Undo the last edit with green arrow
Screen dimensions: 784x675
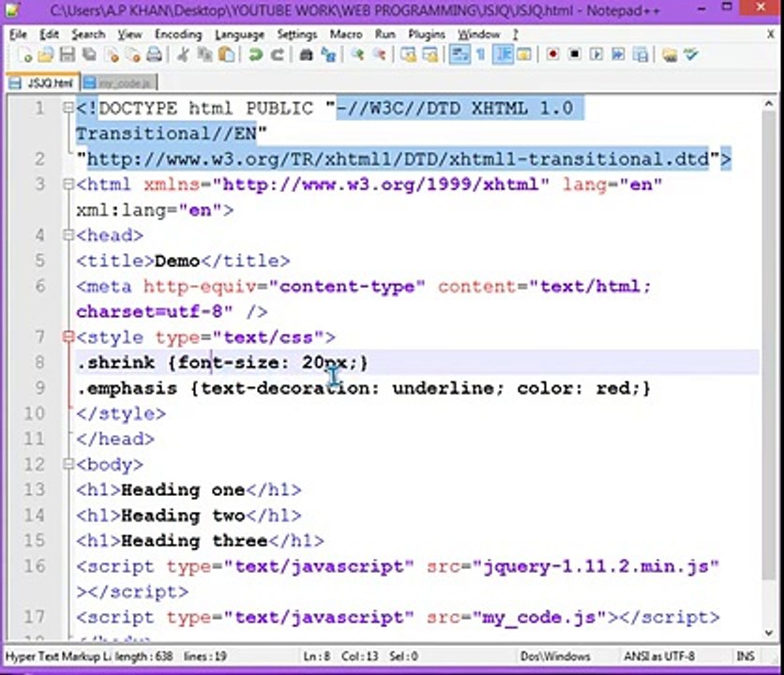coord(255,54)
